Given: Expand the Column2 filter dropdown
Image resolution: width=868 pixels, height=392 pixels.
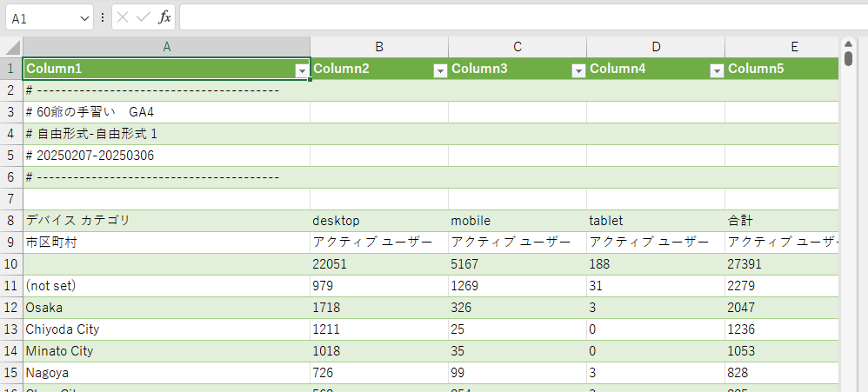Looking at the screenshot, I should (x=440, y=70).
